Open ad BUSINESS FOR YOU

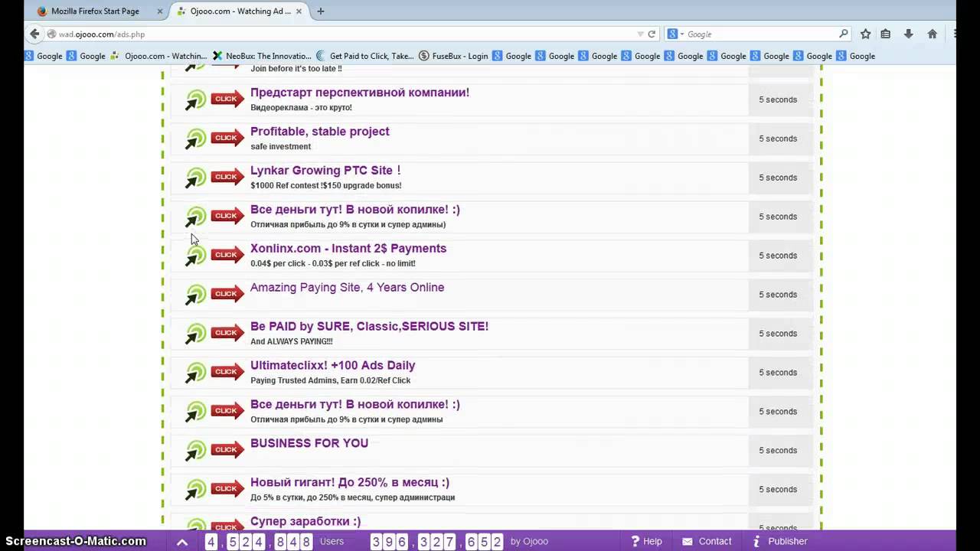pyautogui.click(x=309, y=443)
